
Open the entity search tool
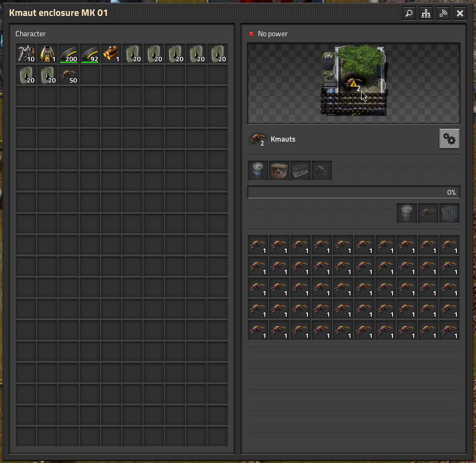(x=408, y=13)
